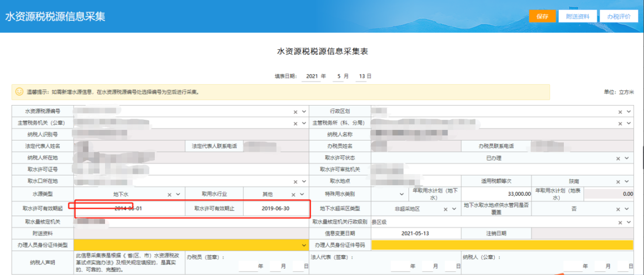644x275 pixels.
Task: Expand the 取水口所在地 dropdown arrow
Action: [x=303, y=182]
